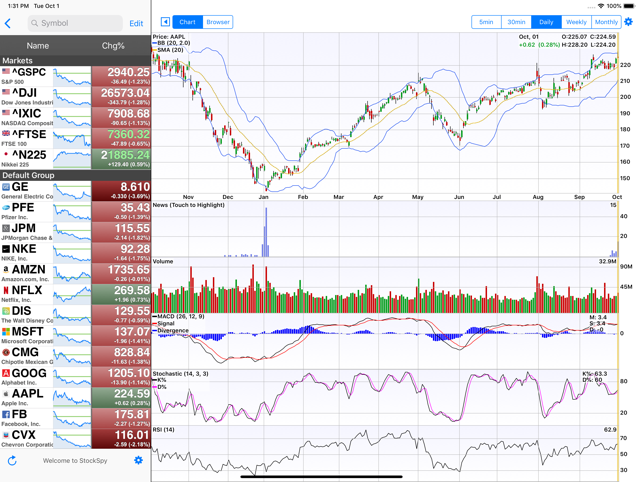The width and height of the screenshot is (643, 482).
Task: Select the ^N225 Nikkei row
Action: click(75, 159)
